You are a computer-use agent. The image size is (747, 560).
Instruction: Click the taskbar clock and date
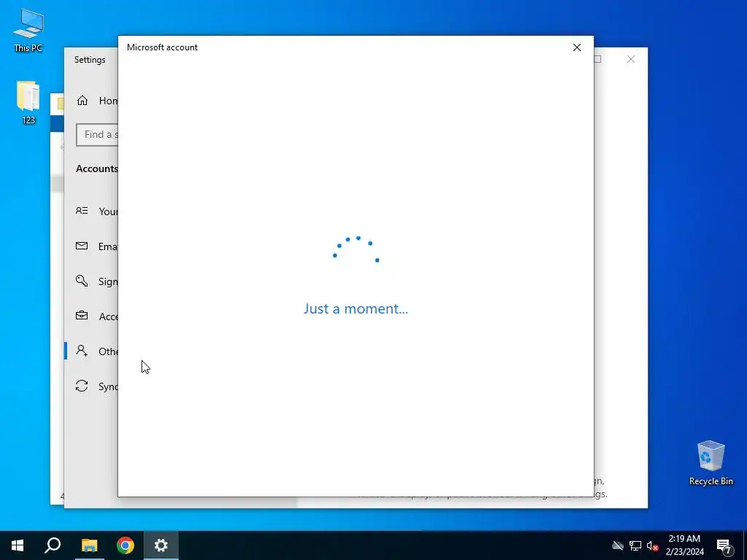(684, 545)
